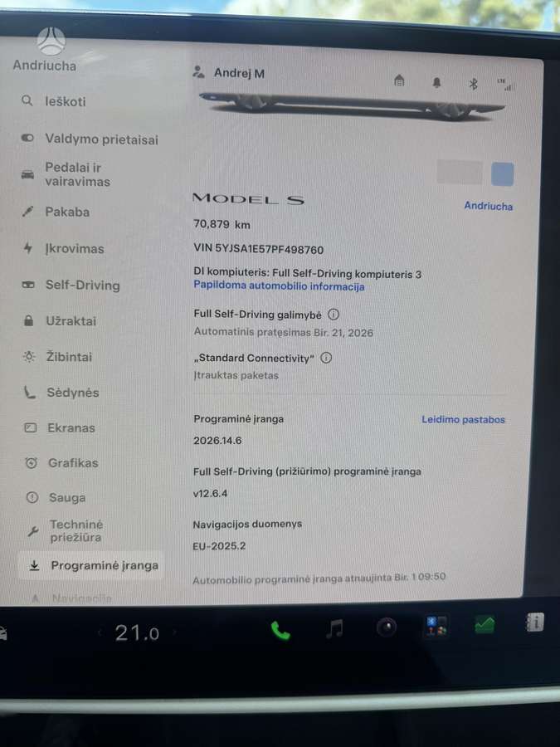Image resolution: width=560 pixels, height=747 pixels.
Task: Open the manual info book app
Action: (x=535, y=622)
